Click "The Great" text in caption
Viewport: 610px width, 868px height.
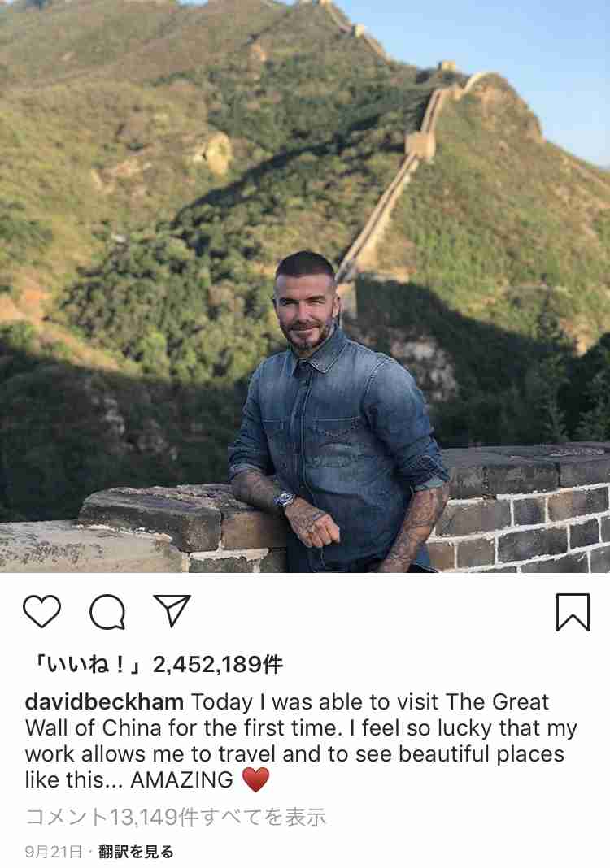tap(497, 701)
